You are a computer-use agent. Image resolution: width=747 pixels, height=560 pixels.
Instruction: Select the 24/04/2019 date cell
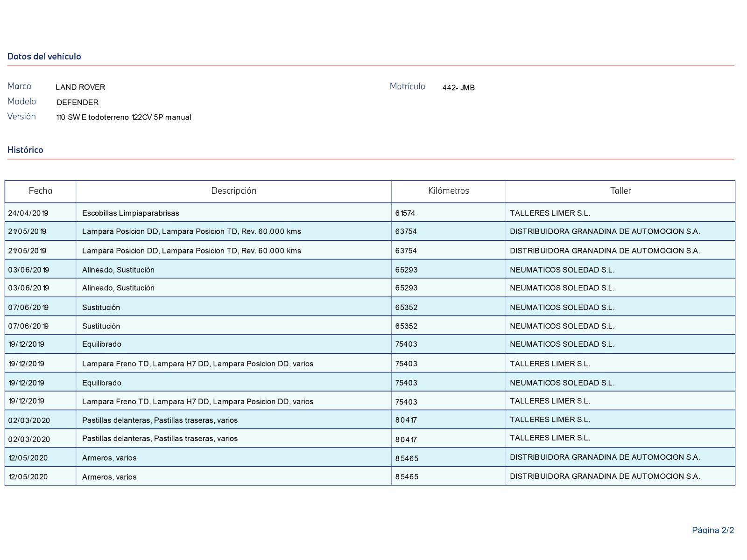[x=28, y=213]
